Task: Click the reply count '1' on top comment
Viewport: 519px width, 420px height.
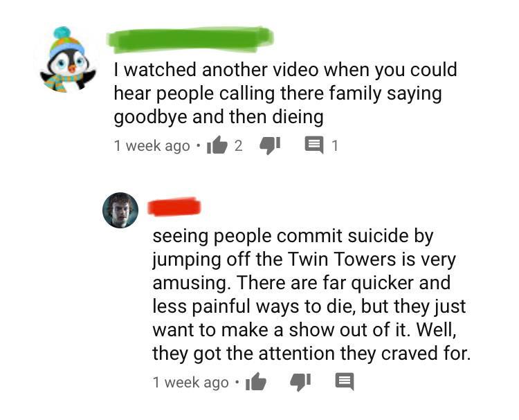Action: tap(335, 145)
